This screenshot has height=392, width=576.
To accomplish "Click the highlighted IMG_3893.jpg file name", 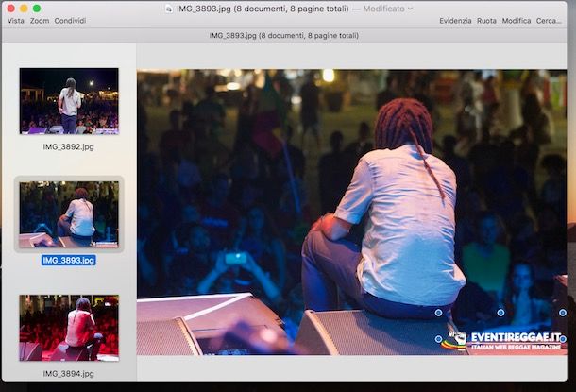I will click(x=69, y=260).
